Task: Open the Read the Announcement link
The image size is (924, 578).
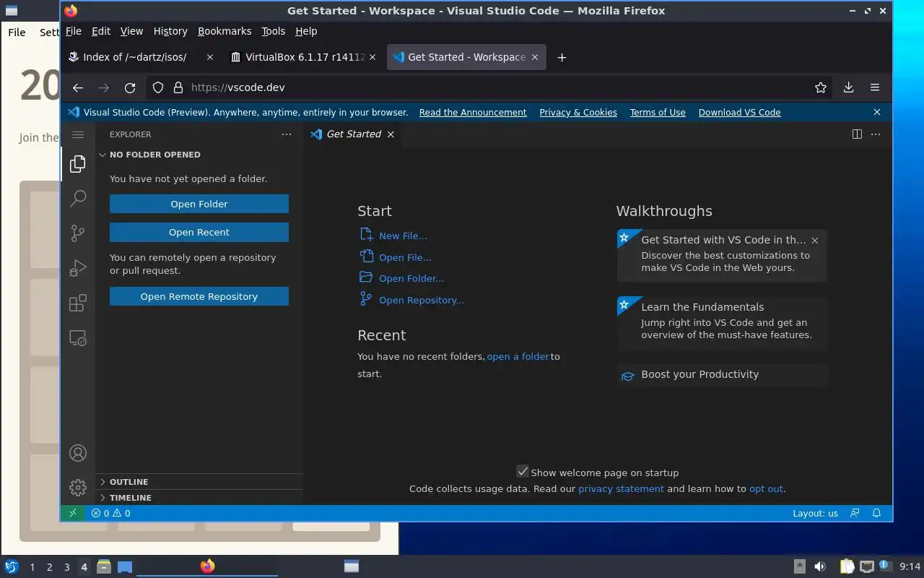Action: (473, 112)
